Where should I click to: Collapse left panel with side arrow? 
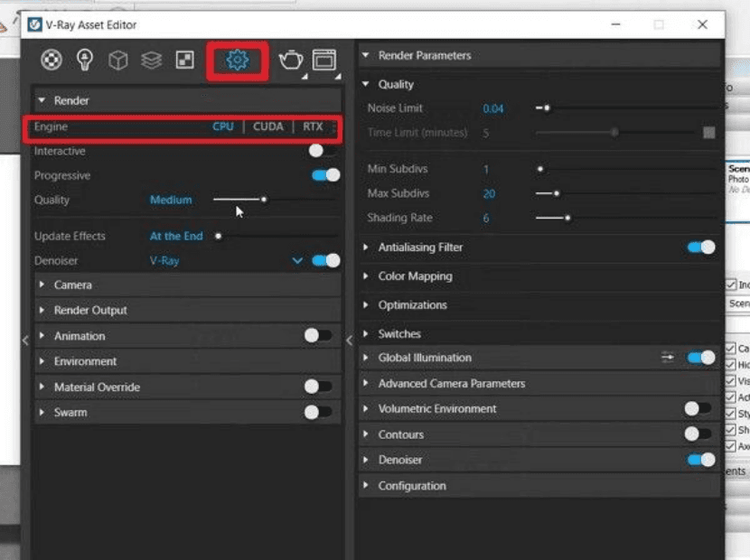click(x=25, y=341)
